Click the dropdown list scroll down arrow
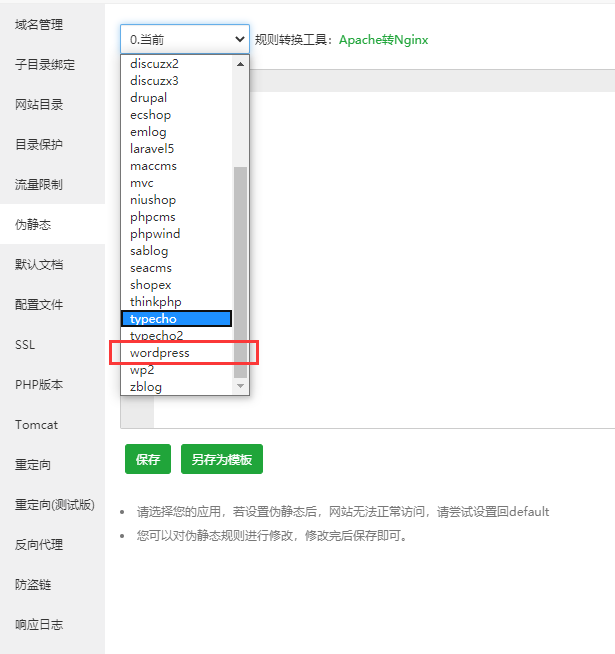 click(240, 386)
